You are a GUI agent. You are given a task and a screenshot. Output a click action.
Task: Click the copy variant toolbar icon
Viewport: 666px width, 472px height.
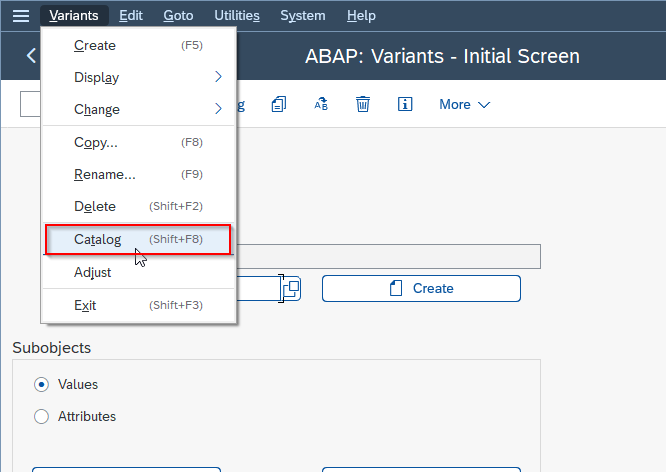[x=279, y=104]
